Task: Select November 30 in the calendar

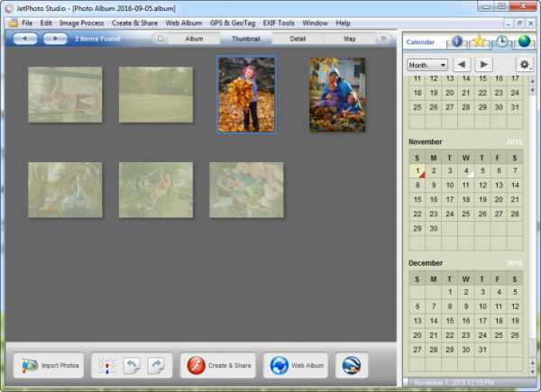Action: click(434, 228)
